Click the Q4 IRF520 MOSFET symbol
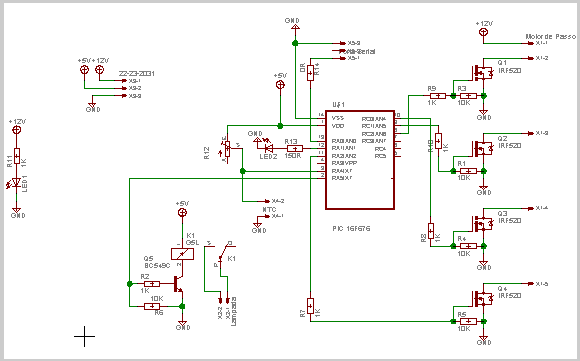580x361 pixels. click(x=482, y=298)
